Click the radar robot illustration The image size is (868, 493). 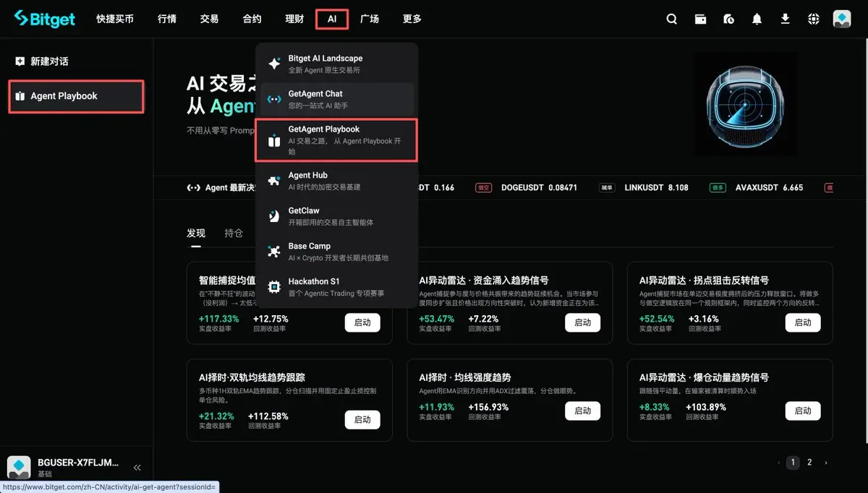[x=746, y=103]
